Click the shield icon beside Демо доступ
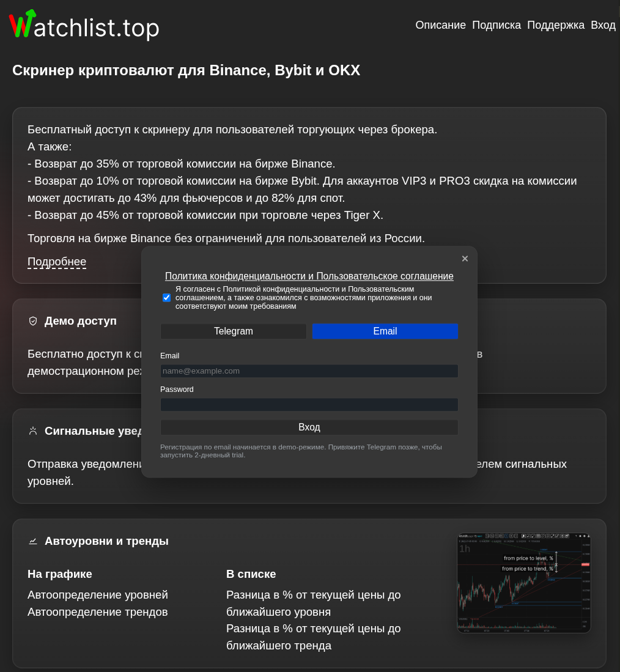Screen dimensions: 620x672 (33, 321)
